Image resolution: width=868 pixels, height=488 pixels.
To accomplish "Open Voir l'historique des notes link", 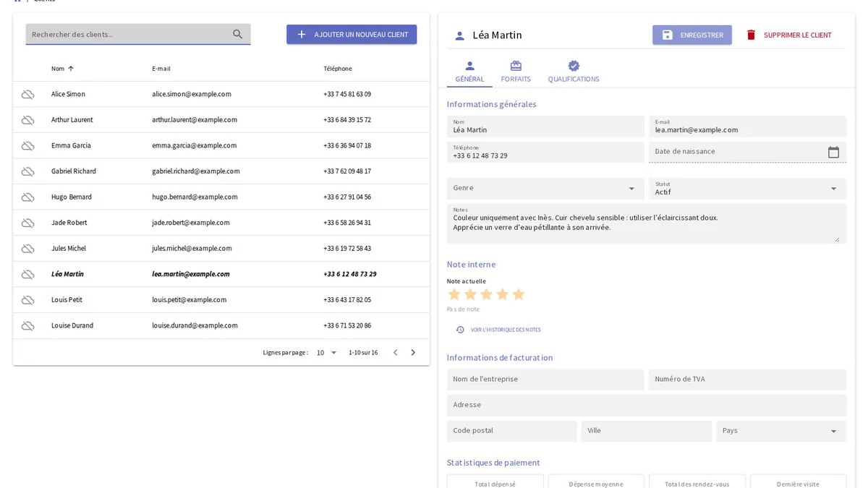I will (x=498, y=330).
